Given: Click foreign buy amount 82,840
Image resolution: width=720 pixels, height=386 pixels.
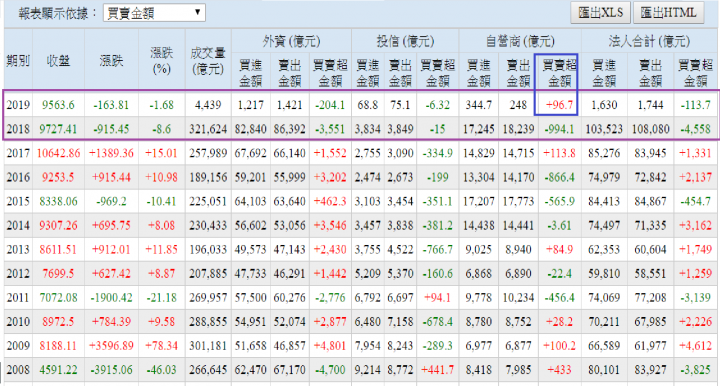Looking at the screenshot, I should 251,129.
